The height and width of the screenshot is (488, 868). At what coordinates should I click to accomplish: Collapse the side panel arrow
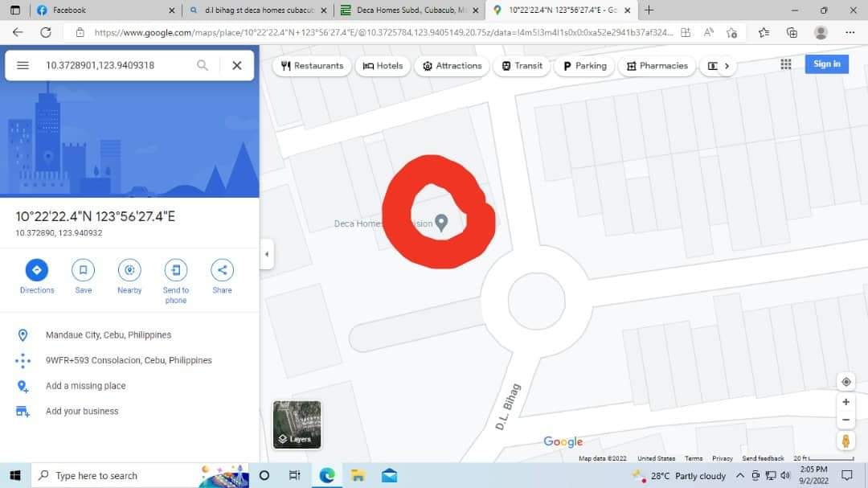click(x=267, y=254)
